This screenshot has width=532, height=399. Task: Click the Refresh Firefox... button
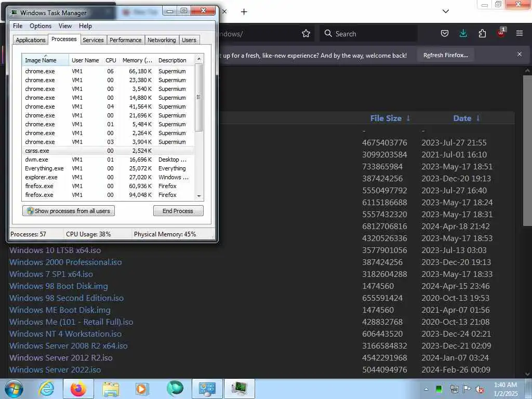coord(445,55)
